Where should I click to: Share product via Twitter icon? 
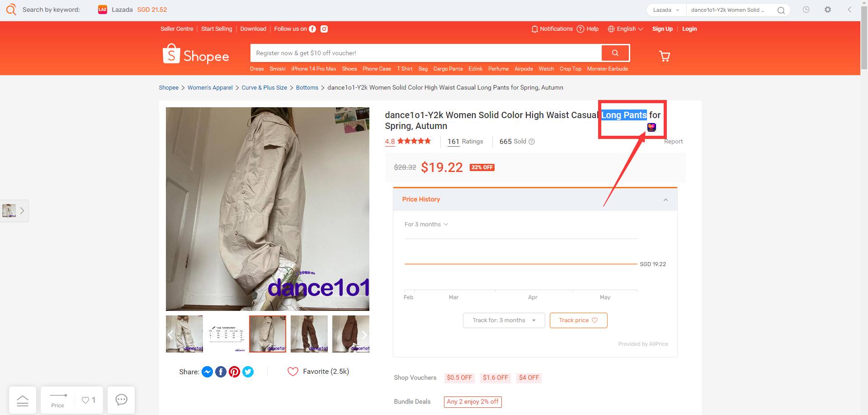point(248,372)
